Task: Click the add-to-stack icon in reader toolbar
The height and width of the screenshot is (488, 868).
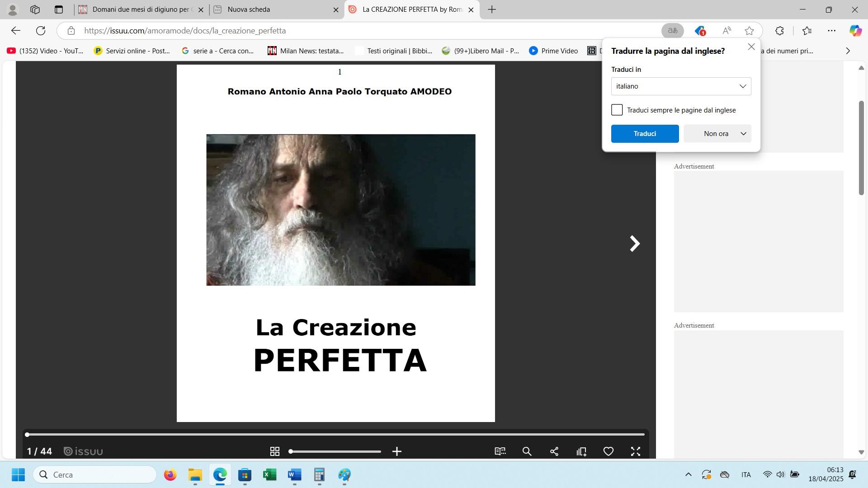Action: (581, 451)
